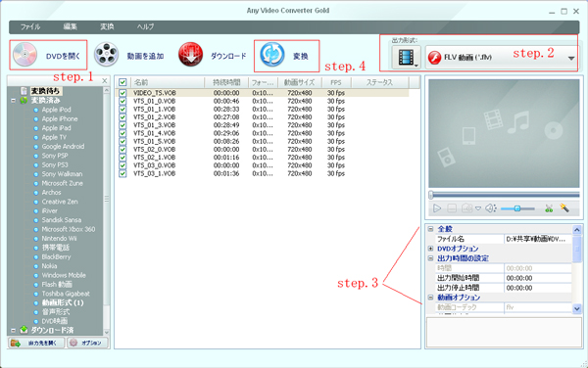Select the Sony PSP profile
Viewport: 588px width, 368px height.
(x=55, y=156)
